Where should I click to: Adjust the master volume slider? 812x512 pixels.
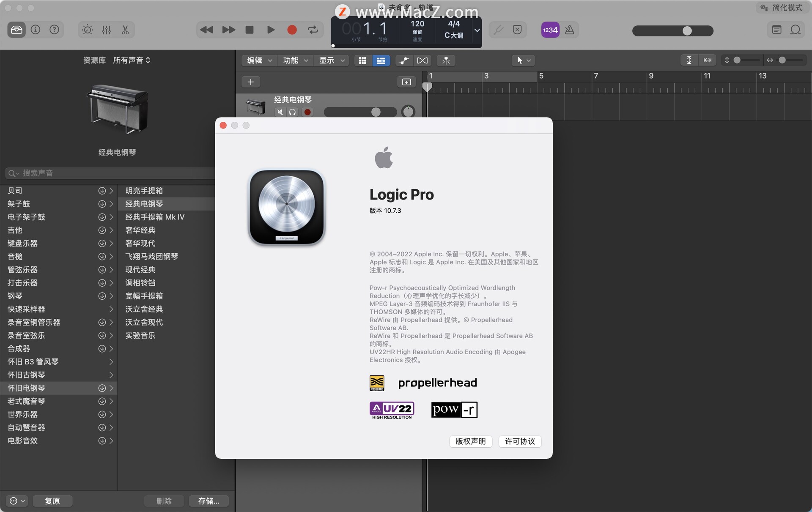(x=672, y=31)
